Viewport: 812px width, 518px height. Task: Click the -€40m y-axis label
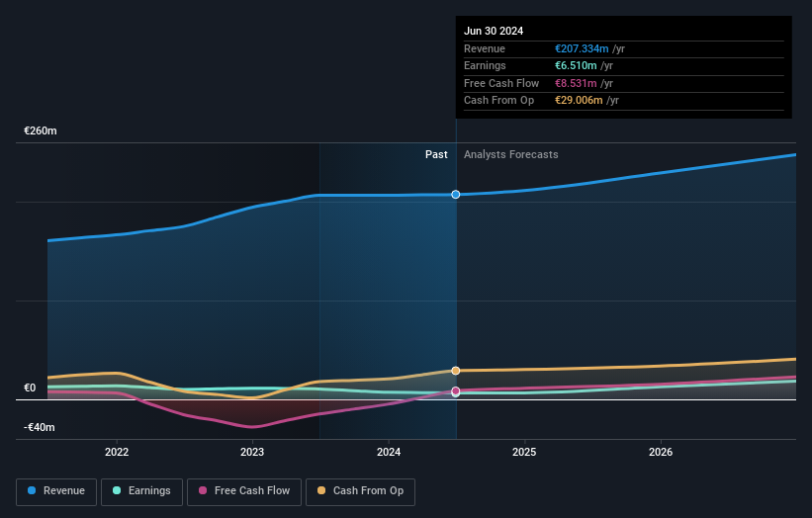pos(40,427)
